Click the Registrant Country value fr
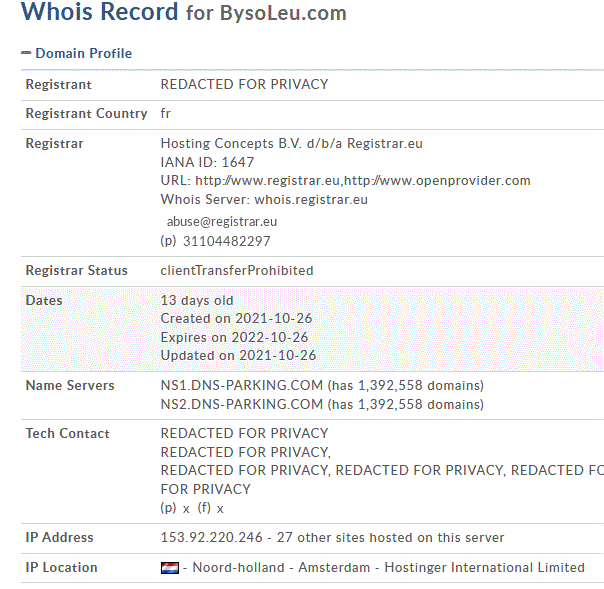 166,114
